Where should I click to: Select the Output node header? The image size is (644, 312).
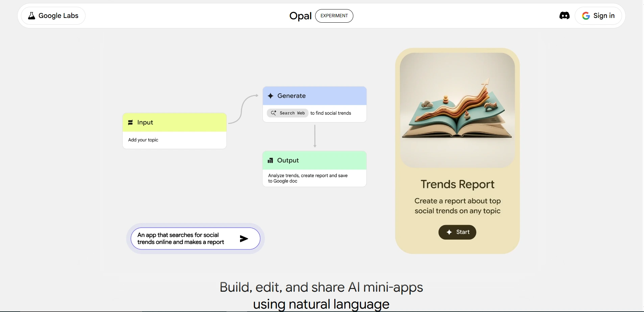[314, 160]
